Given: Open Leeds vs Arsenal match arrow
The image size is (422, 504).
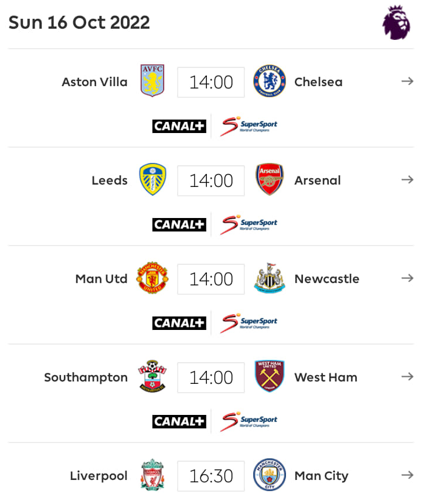Looking at the screenshot, I should (407, 180).
